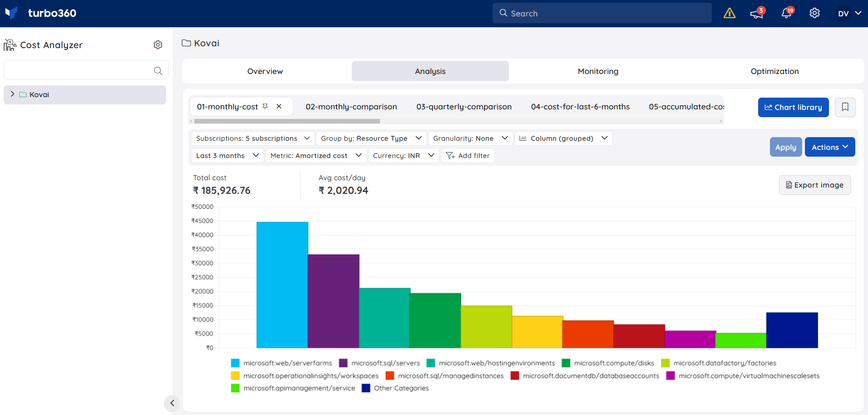Close the 01-monthly-cost tab
The width and height of the screenshot is (868, 415).
click(x=279, y=106)
